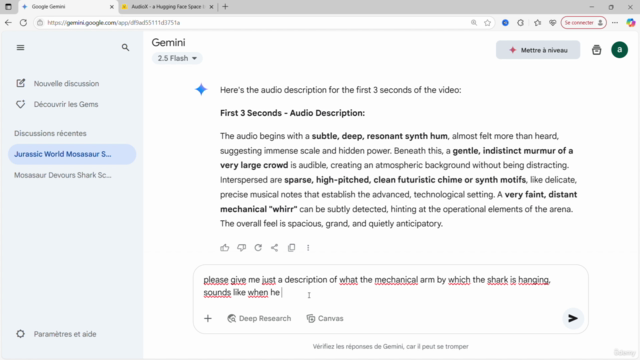Image resolution: width=640 pixels, height=360 pixels.
Task: Open Découvrir les Gems
Action: pos(57,104)
